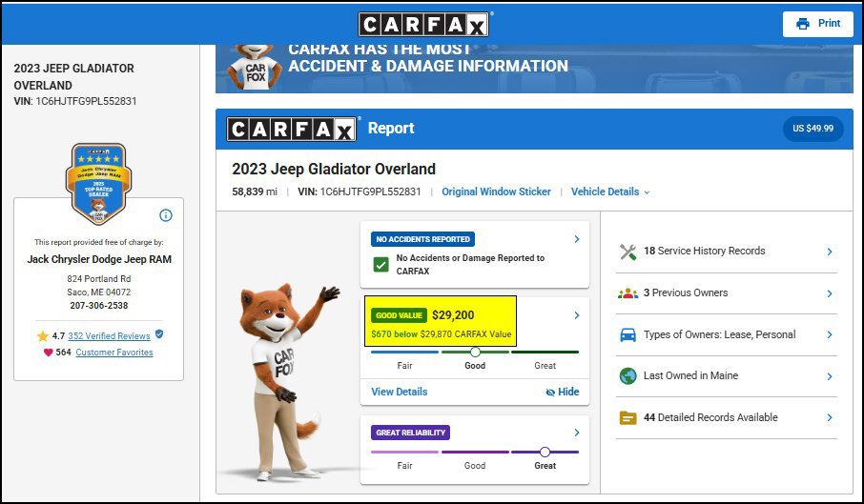Click the folder Detailed Records icon
This screenshot has height=504, width=864.
pyautogui.click(x=628, y=418)
